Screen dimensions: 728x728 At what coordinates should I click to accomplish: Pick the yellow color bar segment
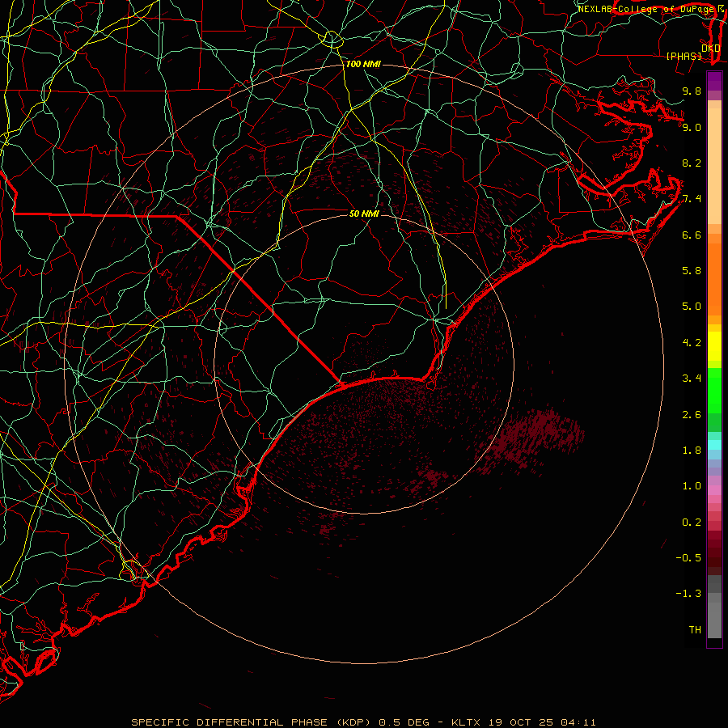(714, 346)
